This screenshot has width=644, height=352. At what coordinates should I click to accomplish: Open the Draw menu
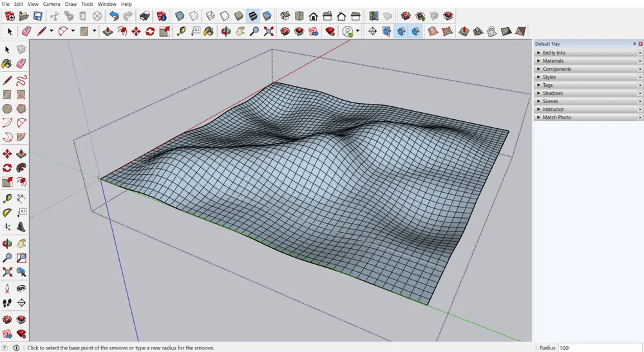point(71,4)
